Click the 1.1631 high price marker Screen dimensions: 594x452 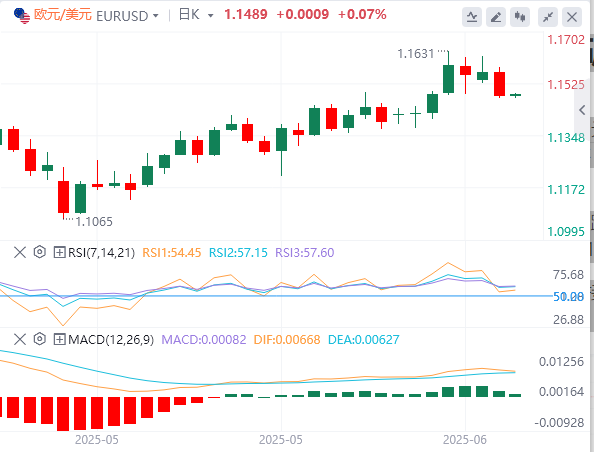pyautogui.click(x=416, y=54)
